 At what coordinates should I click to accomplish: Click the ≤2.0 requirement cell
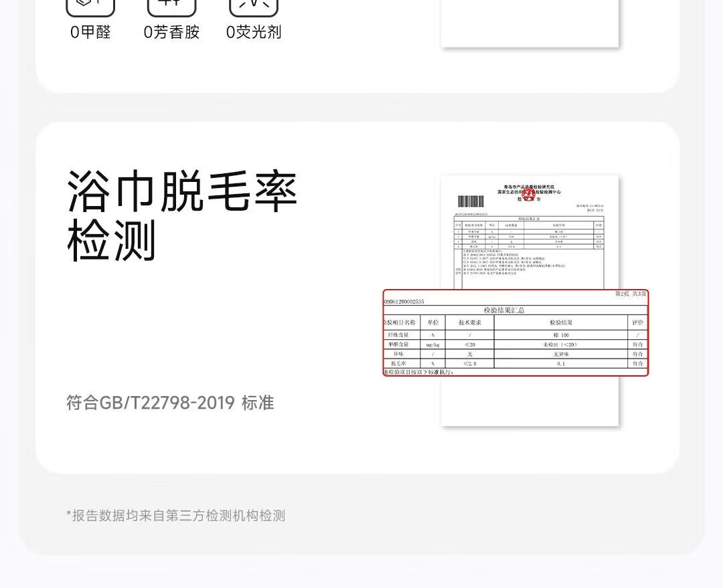[470, 364]
